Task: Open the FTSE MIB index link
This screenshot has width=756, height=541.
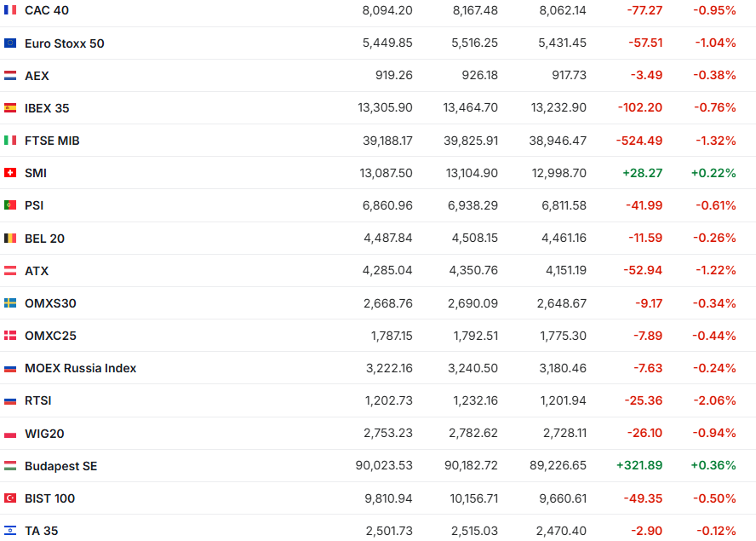Action: (x=52, y=141)
